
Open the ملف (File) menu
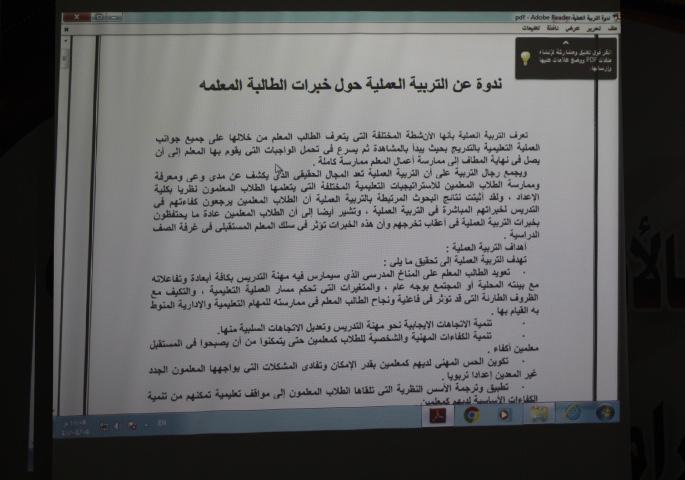tap(612, 28)
